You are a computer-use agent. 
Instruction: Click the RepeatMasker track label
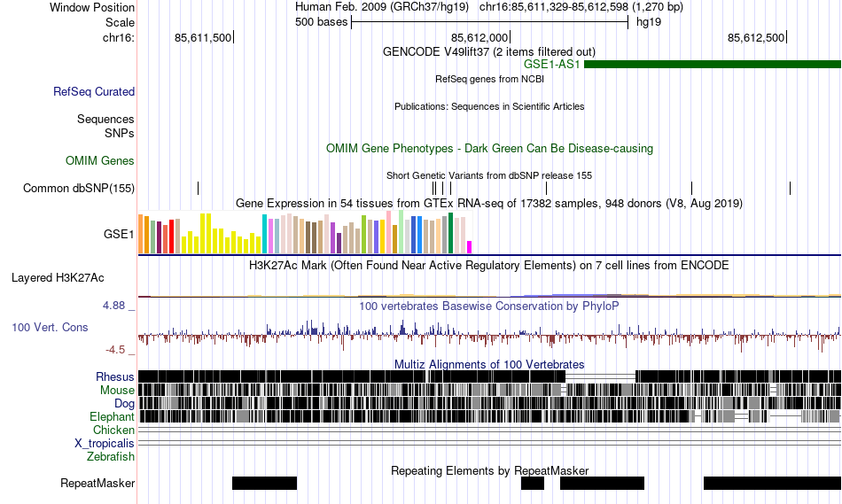point(97,483)
